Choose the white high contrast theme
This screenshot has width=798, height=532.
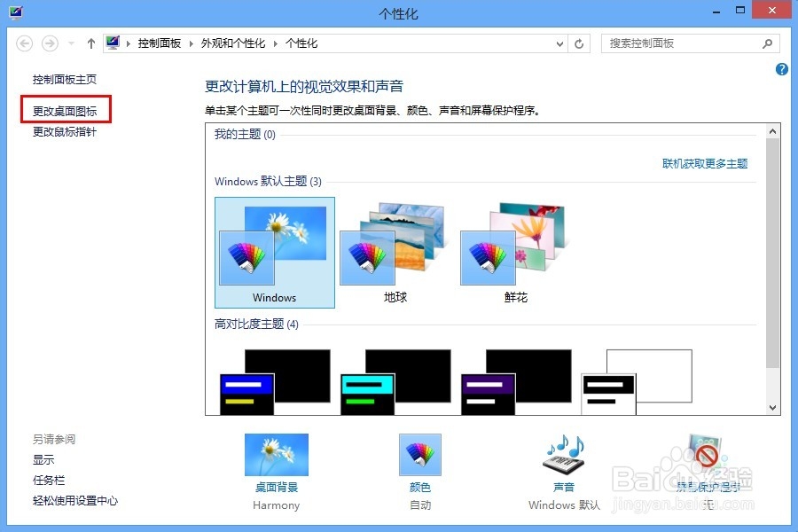[637, 382]
